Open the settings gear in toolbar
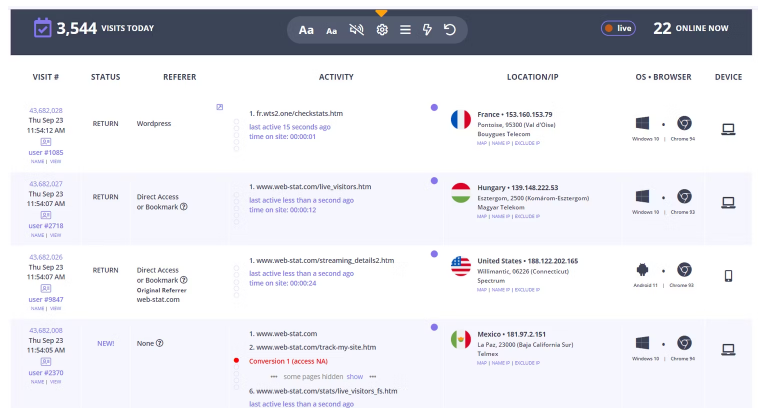This screenshot has width=773, height=413. click(382, 30)
